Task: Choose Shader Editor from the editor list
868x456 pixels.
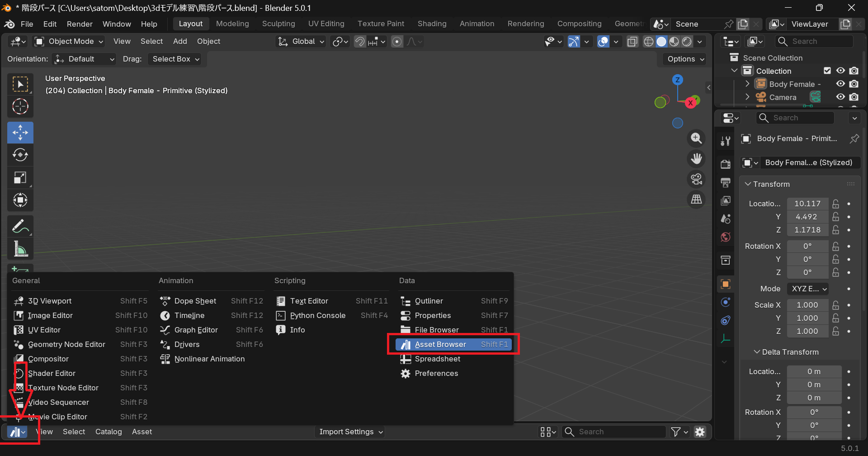Action: click(52, 373)
